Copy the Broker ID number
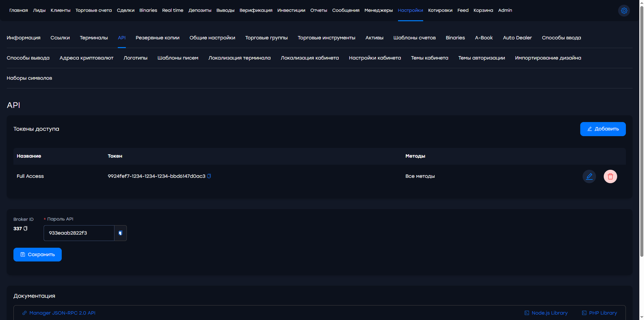644x320 pixels. coord(26,229)
